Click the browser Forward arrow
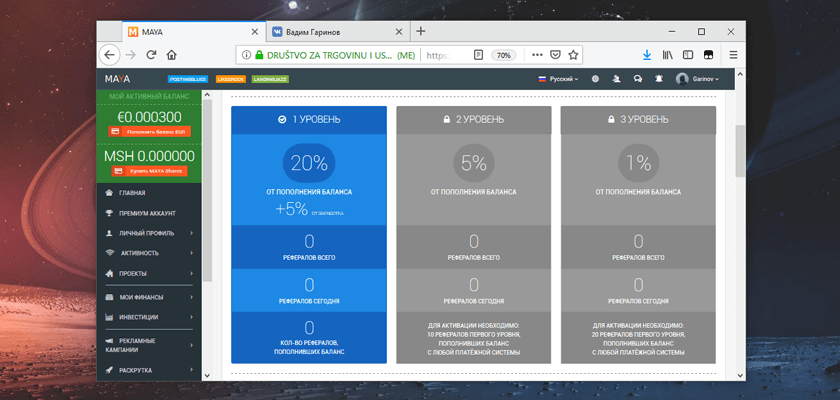 click(x=131, y=55)
